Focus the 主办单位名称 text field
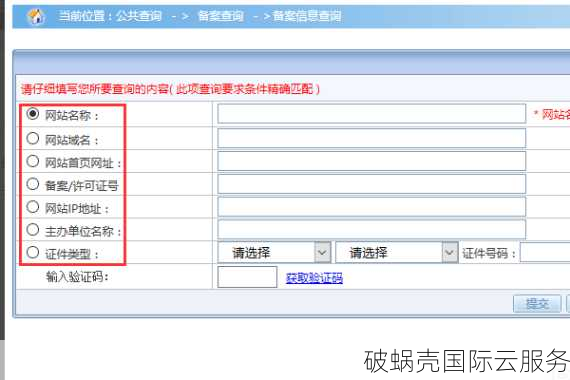The width and height of the screenshot is (570, 380). point(372,229)
